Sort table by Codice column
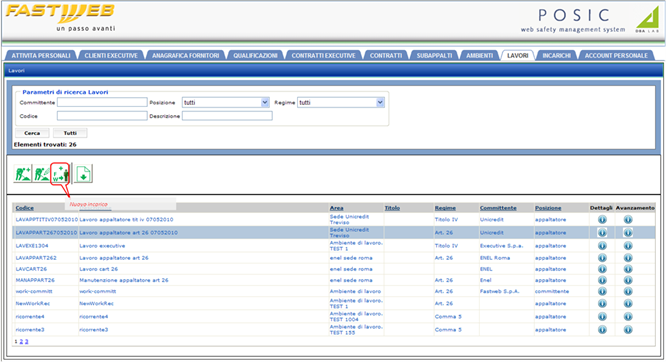Image resolution: width=666 pixels, height=362 pixels. tap(25, 208)
